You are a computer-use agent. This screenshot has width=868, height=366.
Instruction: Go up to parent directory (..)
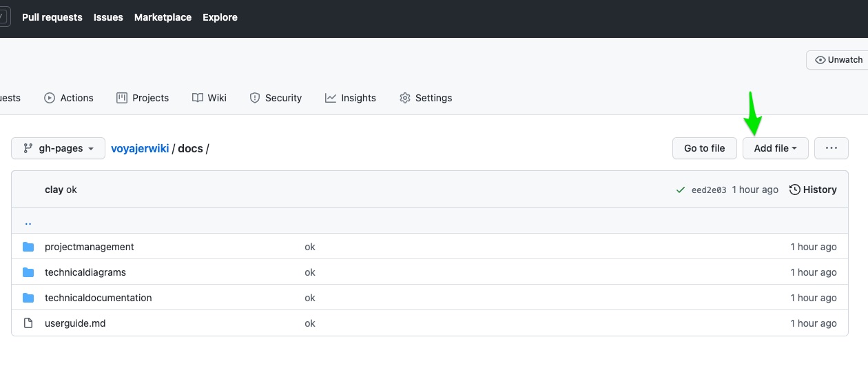[x=28, y=222]
